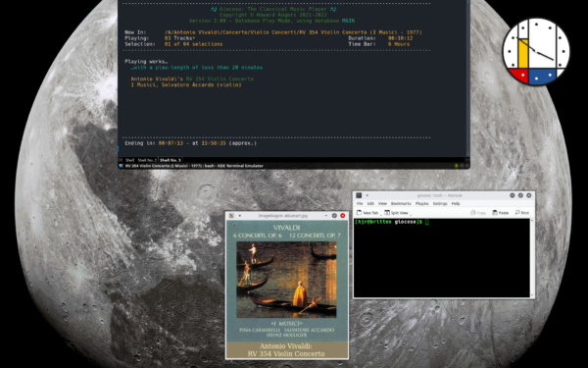Click 'I Musici, Salvatore Accardo (violin)' line
This screenshot has width=588, height=368.
(186, 84)
